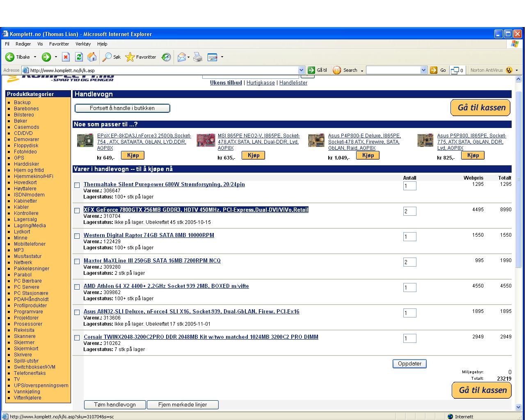Click the orange Search toolbar icon
Screen dimensions: 526x420
tap(337, 70)
